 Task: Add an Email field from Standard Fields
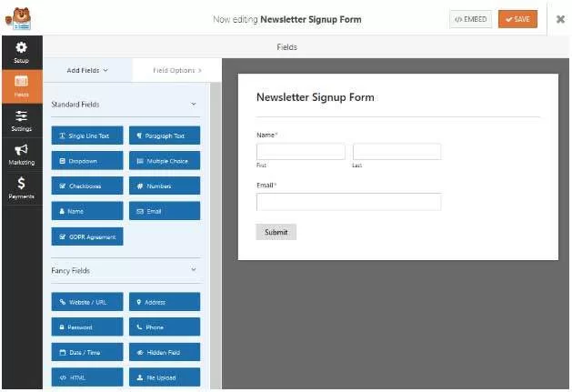click(165, 211)
